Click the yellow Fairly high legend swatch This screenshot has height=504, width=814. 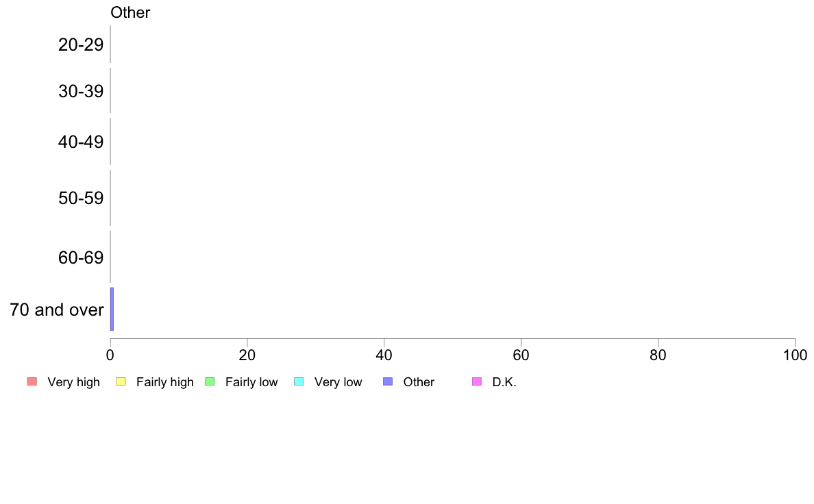(121, 381)
